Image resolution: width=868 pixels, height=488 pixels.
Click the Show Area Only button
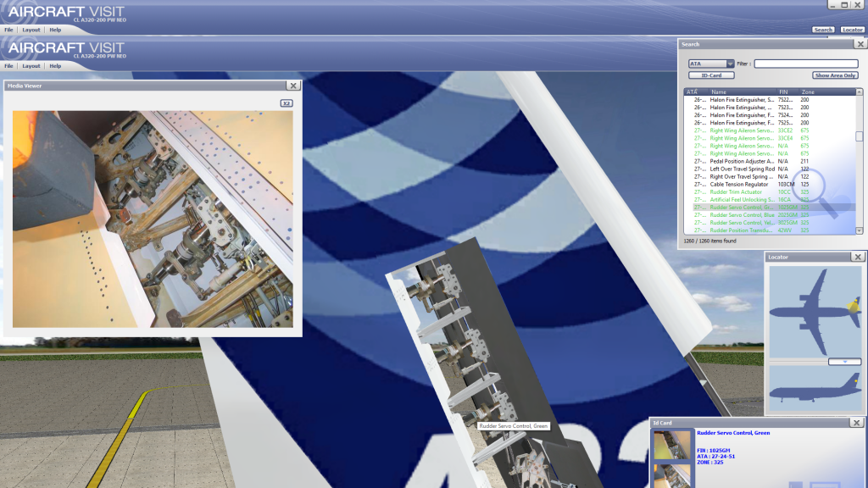[x=835, y=75]
